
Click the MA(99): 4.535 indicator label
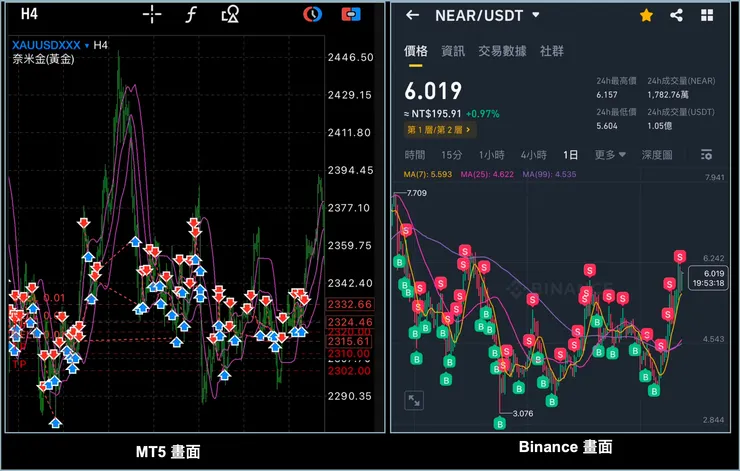[x=549, y=174]
